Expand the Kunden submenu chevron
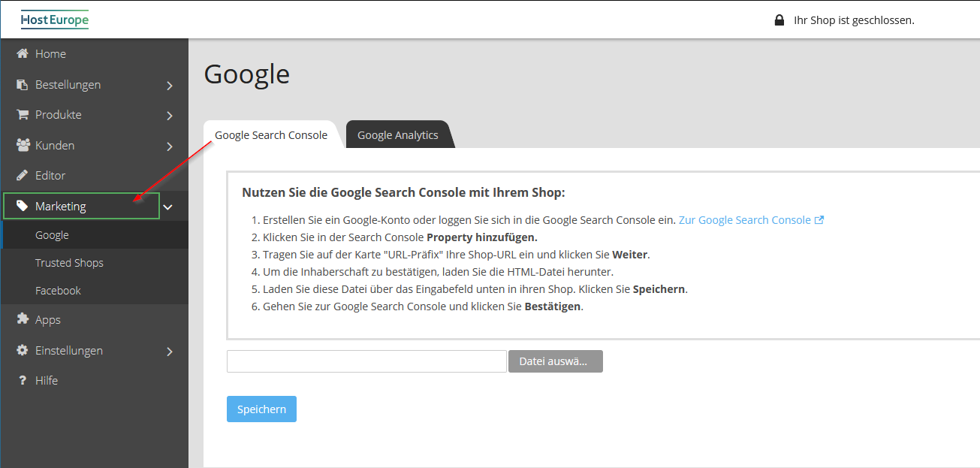The width and height of the screenshot is (980, 468). 170,146
